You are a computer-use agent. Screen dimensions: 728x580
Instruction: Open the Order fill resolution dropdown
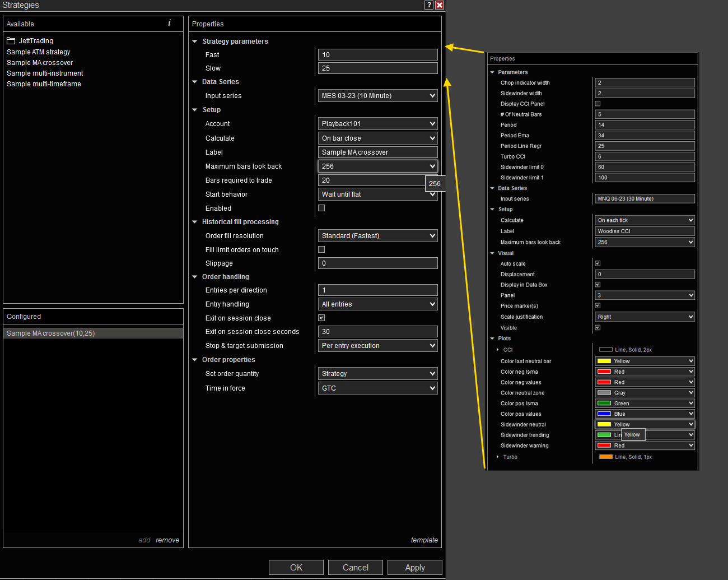[378, 236]
